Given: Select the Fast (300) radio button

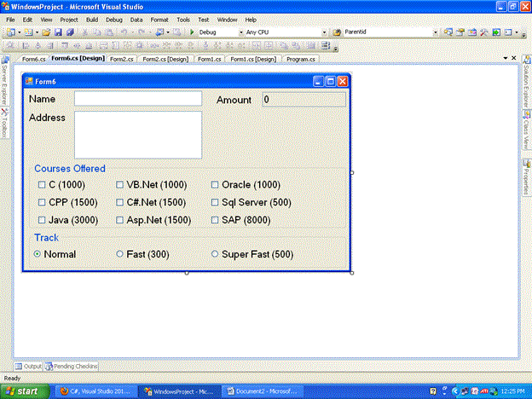Looking at the screenshot, I should click(119, 254).
